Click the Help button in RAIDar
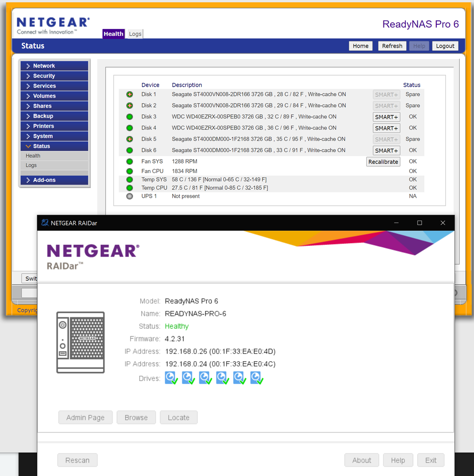Viewport: 474px width, 476px height. [398, 460]
